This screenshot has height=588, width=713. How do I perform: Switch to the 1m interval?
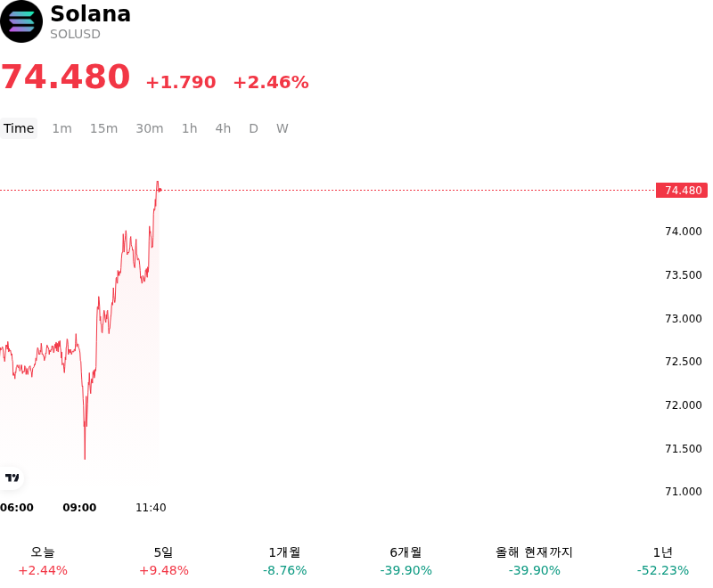[61, 128]
